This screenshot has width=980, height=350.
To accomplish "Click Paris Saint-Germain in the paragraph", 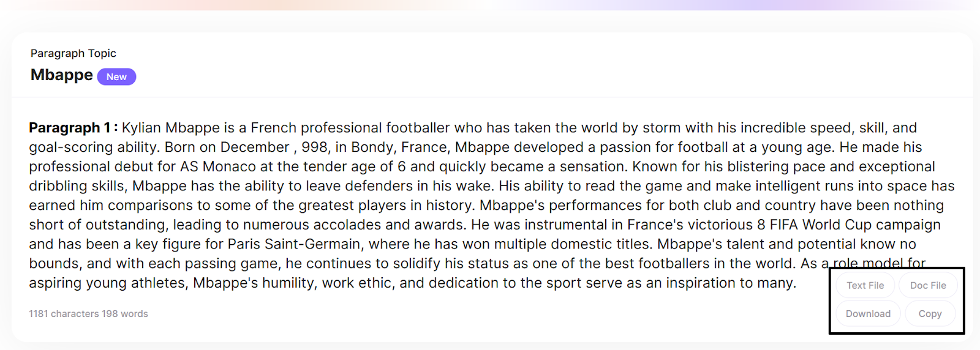I will [294, 244].
